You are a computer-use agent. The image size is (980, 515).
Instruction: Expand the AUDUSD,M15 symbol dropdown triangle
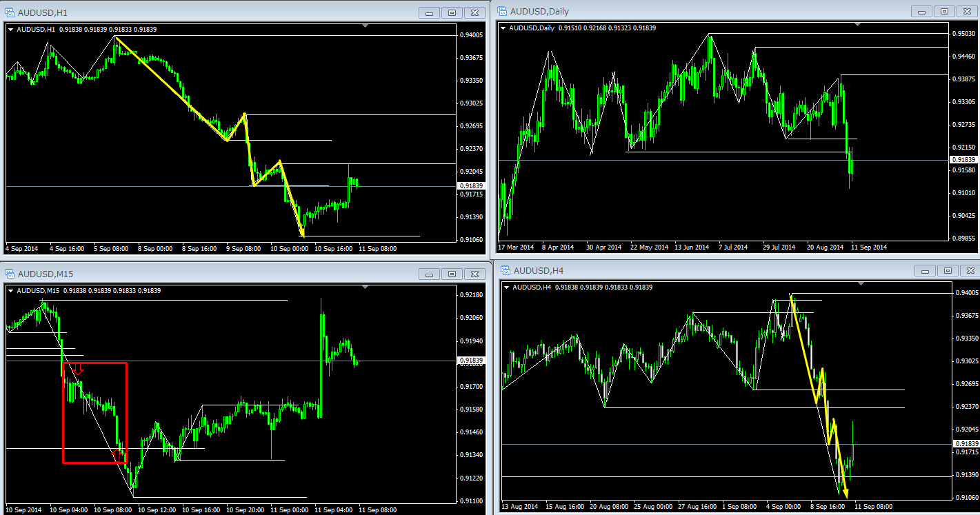(11, 291)
